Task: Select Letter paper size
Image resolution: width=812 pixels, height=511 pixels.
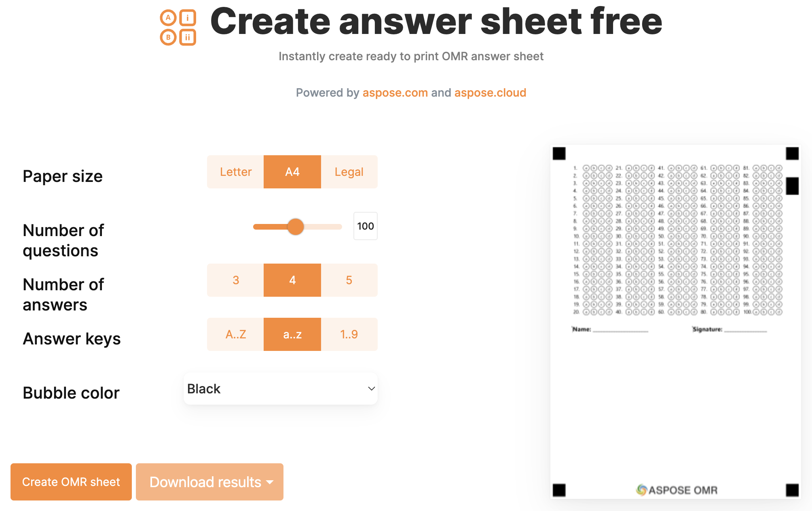Action: coord(235,172)
